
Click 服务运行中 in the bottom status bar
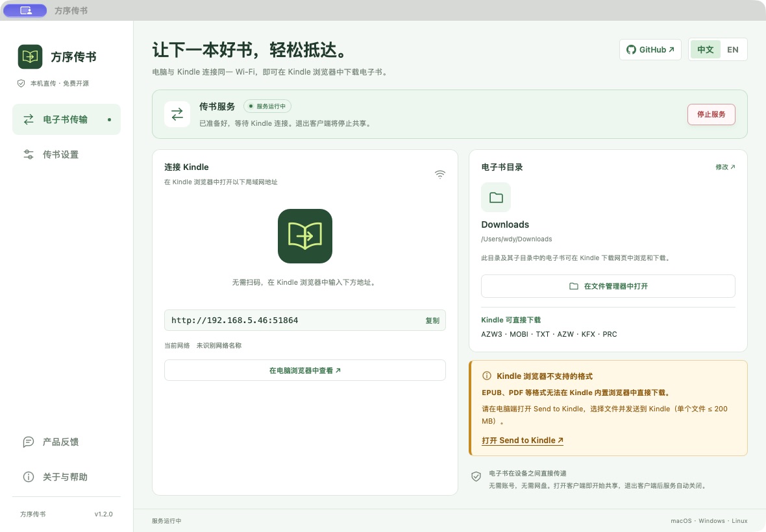pyautogui.click(x=167, y=521)
